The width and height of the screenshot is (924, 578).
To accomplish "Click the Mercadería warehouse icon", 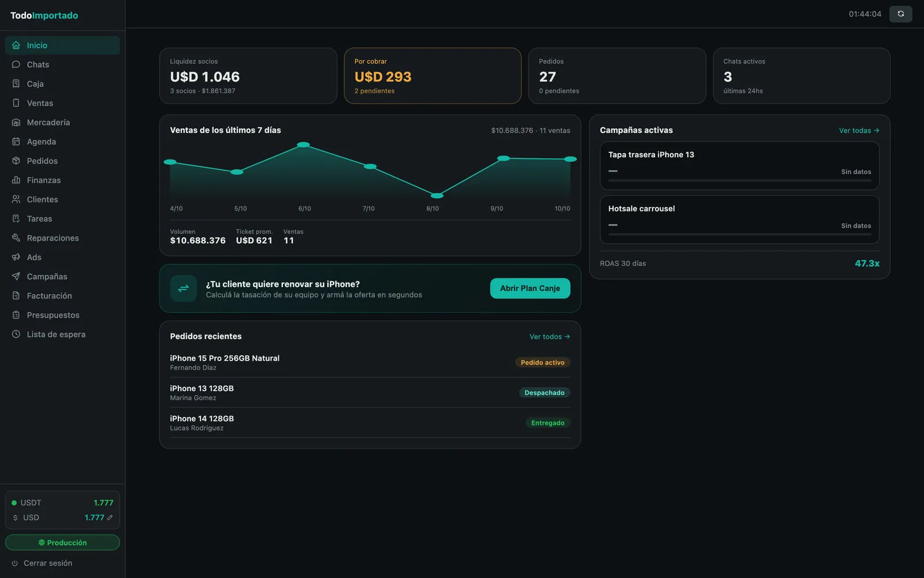I will click(16, 122).
